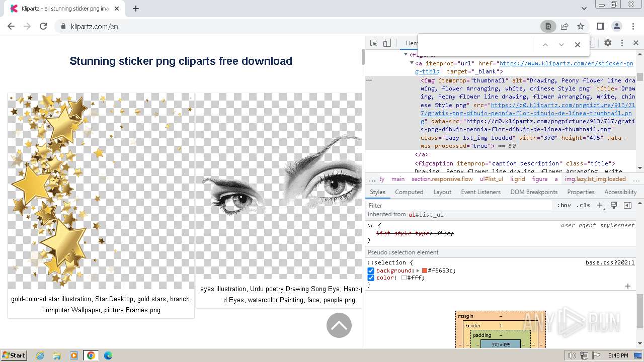Click the scroll-to-top round arrow button
The height and width of the screenshot is (362, 644).
coord(339,325)
